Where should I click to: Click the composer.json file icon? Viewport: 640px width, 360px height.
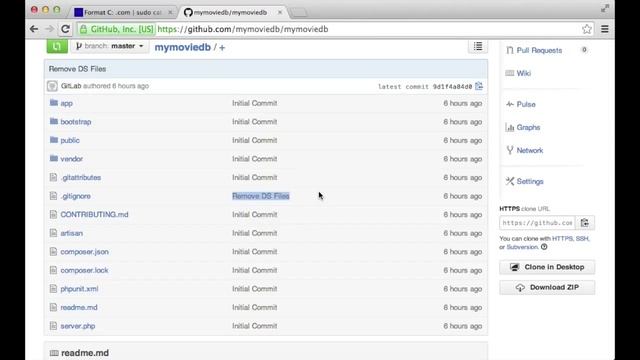53,251
